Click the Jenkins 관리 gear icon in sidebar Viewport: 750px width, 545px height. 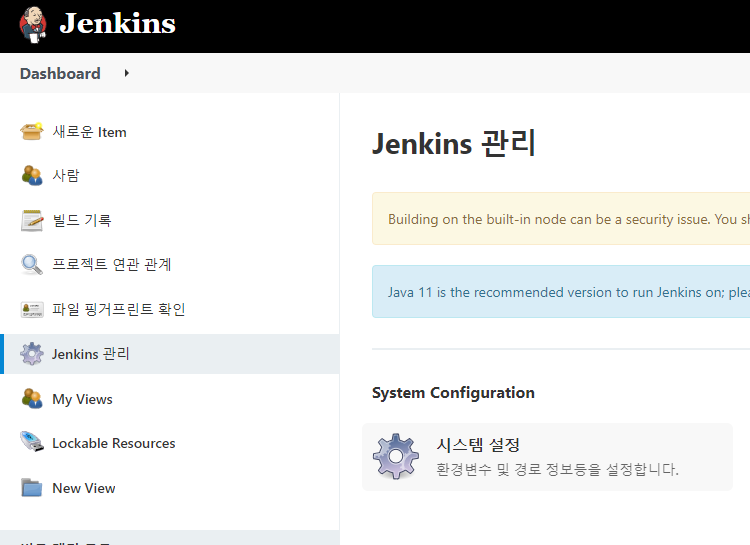(x=32, y=354)
